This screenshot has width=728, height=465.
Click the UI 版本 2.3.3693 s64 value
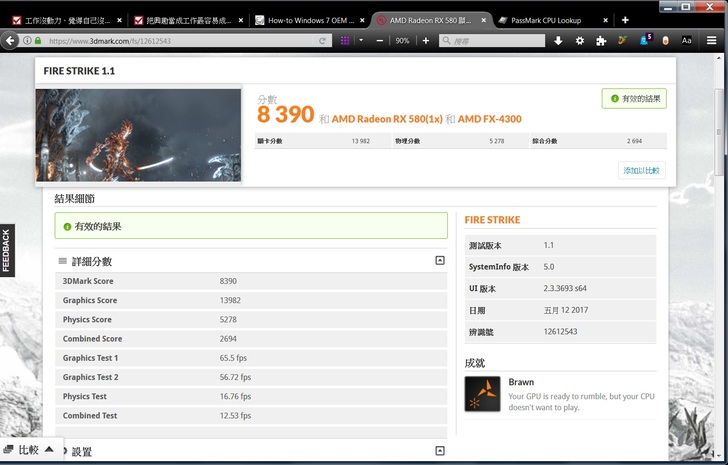tap(565, 288)
